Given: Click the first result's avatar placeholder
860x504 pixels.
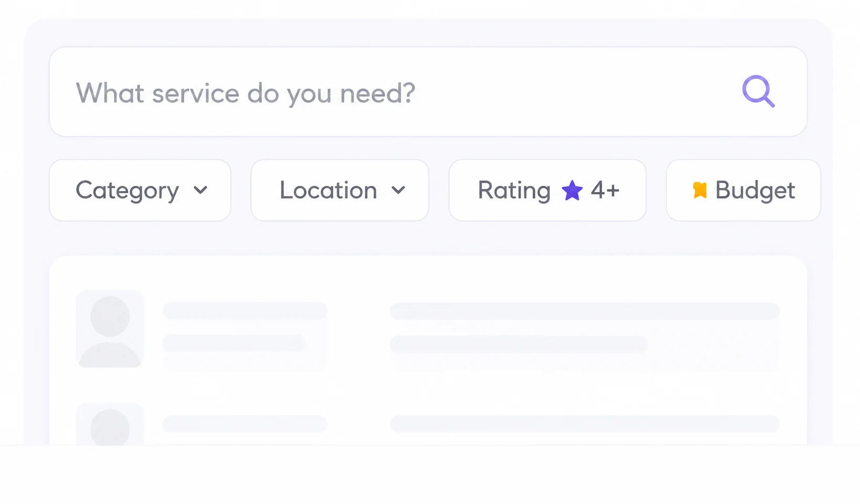Looking at the screenshot, I should [110, 329].
